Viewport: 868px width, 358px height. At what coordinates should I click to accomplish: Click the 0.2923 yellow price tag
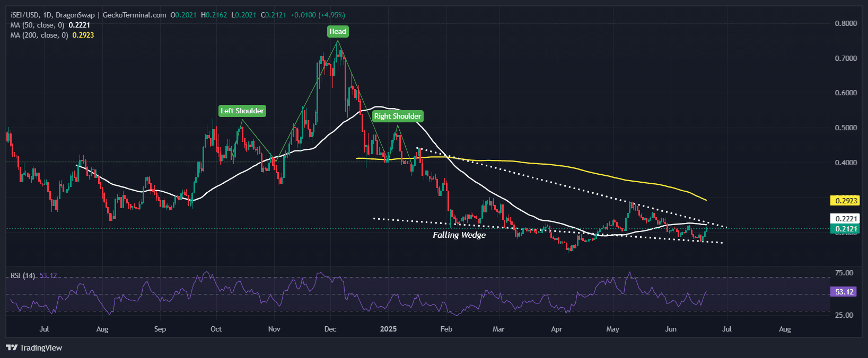tap(844, 201)
